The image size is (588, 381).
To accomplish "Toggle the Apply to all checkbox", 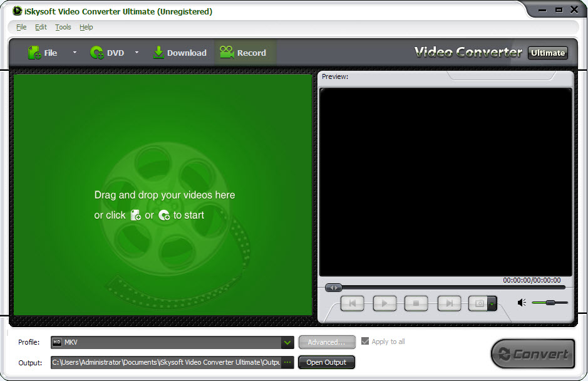I will coord(365,342).
